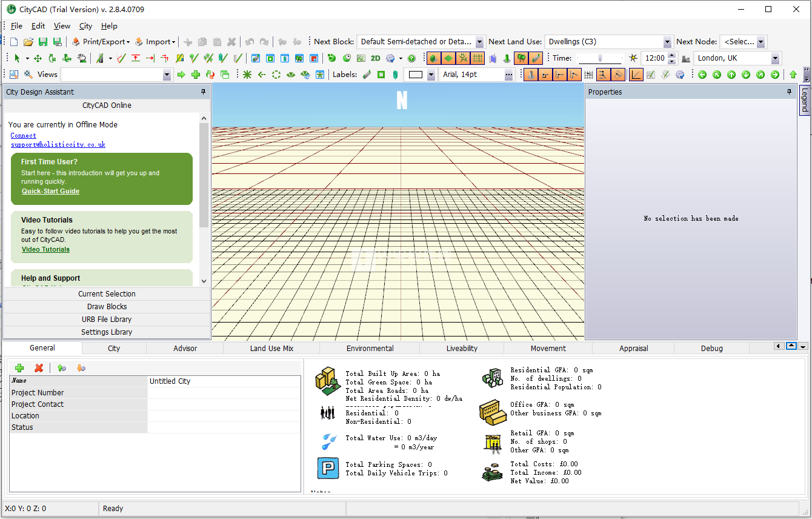
Task: Switch to the 2D view button
Action: [x=376, y=58]
